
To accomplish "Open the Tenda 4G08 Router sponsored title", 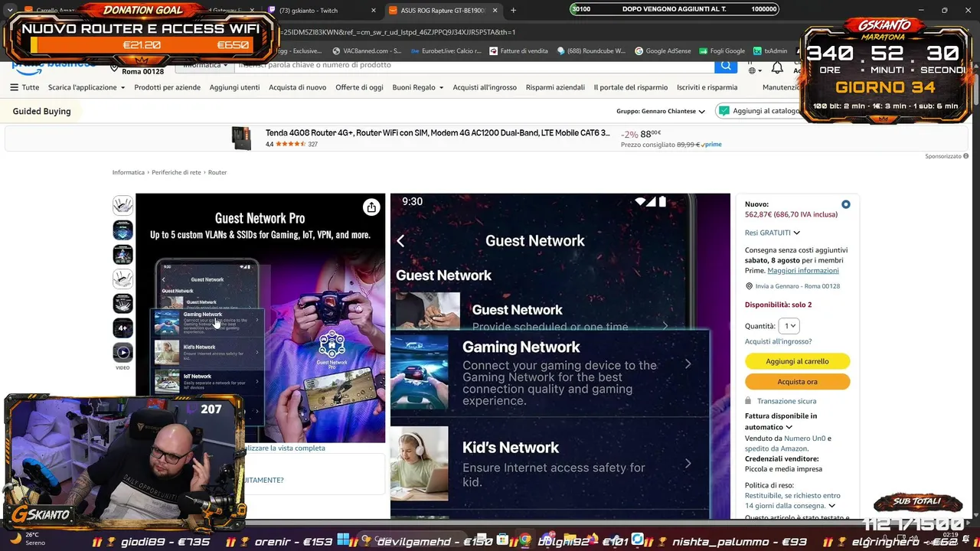I will (x=438, y=133).
